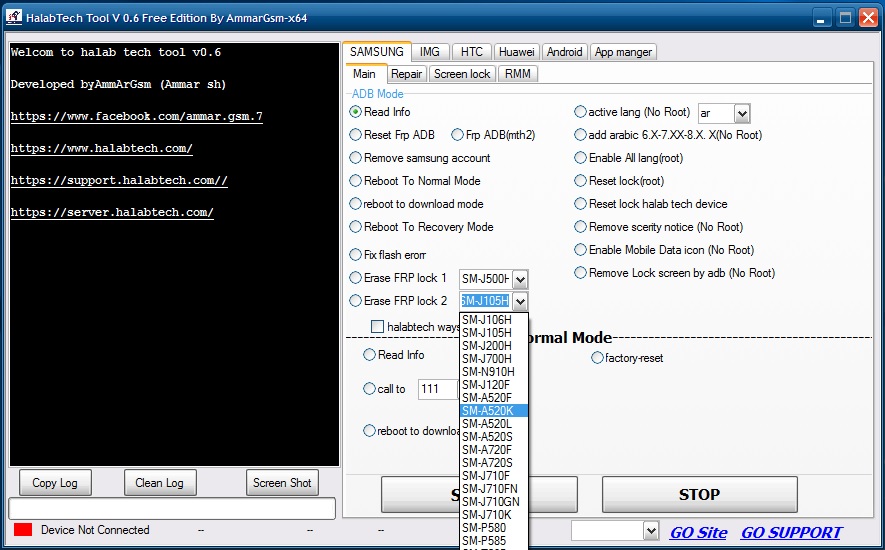This screenshot has height=550, width=885.
Task: Click the Copy Log button
Action: [x=55, y=483]
